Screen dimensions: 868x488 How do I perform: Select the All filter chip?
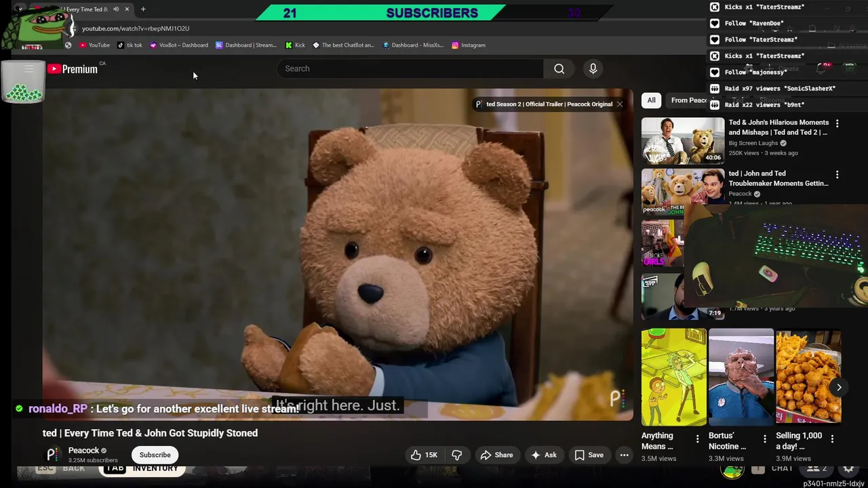pos(651,100)
